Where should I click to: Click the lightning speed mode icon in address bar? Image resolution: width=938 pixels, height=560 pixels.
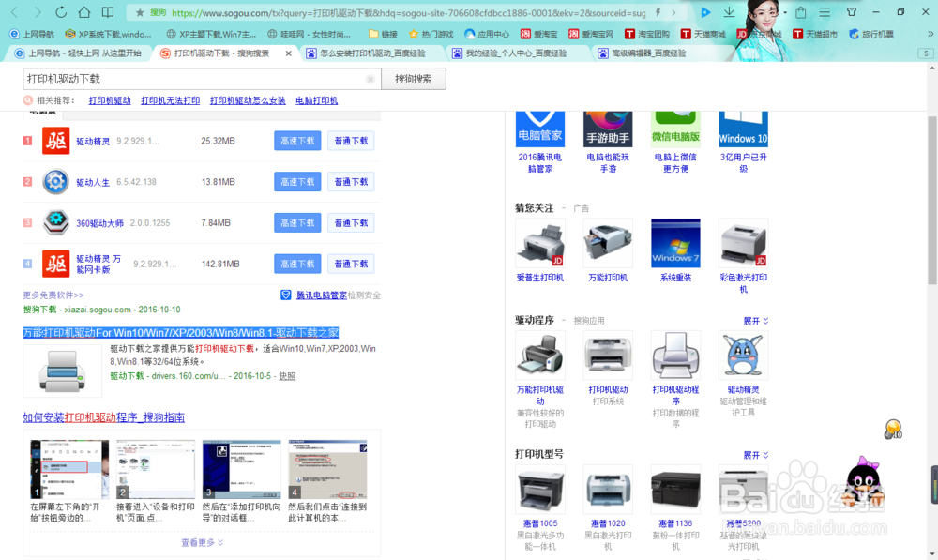(658, 12)
